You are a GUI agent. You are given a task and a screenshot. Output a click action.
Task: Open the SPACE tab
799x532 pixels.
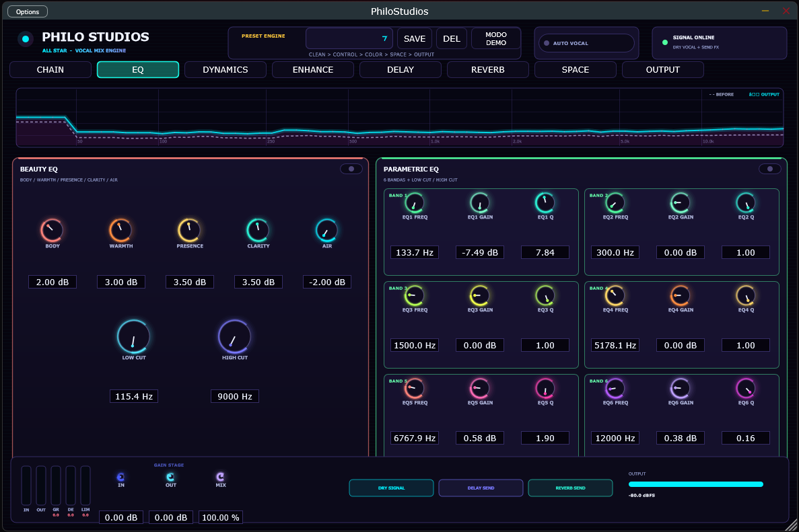coord(576,70)
